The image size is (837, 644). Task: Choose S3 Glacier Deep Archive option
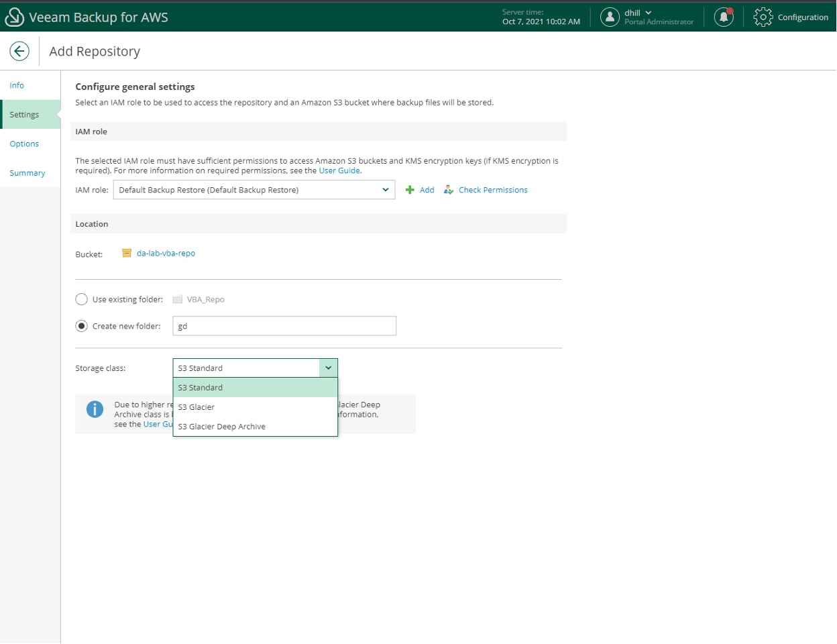point(255,427)
